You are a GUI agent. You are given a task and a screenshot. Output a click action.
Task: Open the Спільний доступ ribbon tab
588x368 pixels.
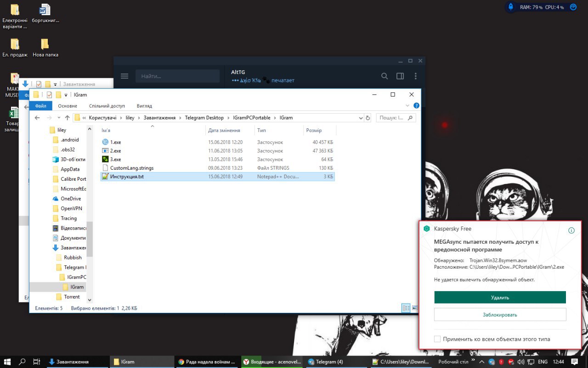107,106
